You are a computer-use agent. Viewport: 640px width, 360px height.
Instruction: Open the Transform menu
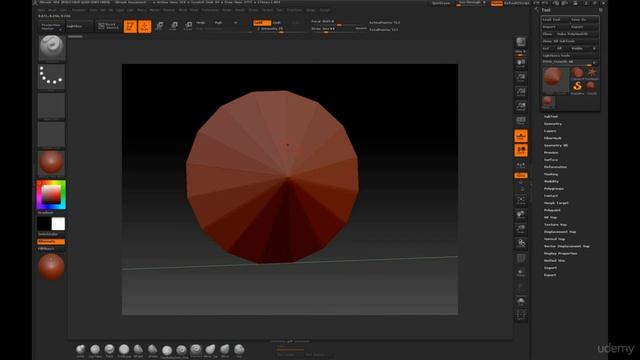(x=294, y=10)
